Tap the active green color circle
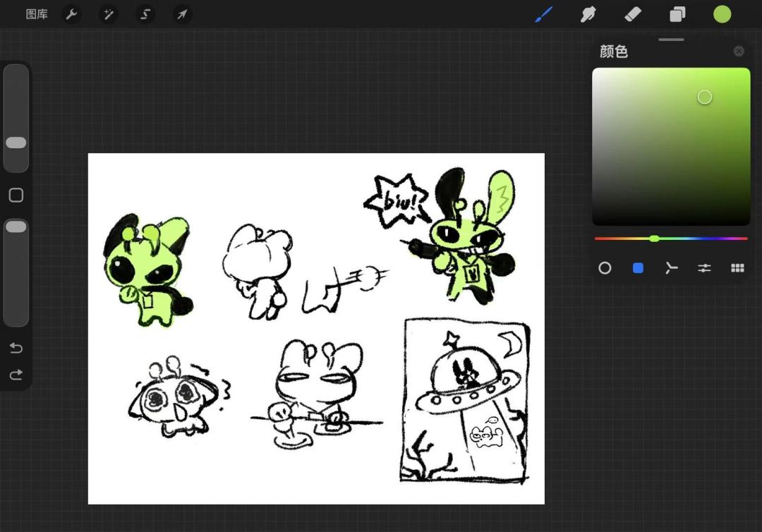Image resolution: width=762 pixels, height=532 pixels. [722, 14]
